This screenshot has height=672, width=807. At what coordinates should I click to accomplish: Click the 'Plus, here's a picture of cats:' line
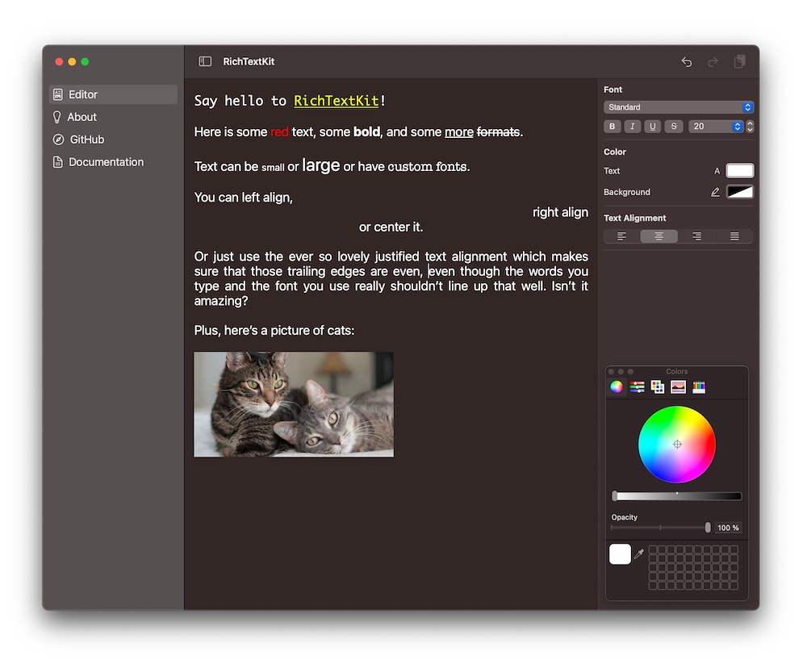(274, 330)
